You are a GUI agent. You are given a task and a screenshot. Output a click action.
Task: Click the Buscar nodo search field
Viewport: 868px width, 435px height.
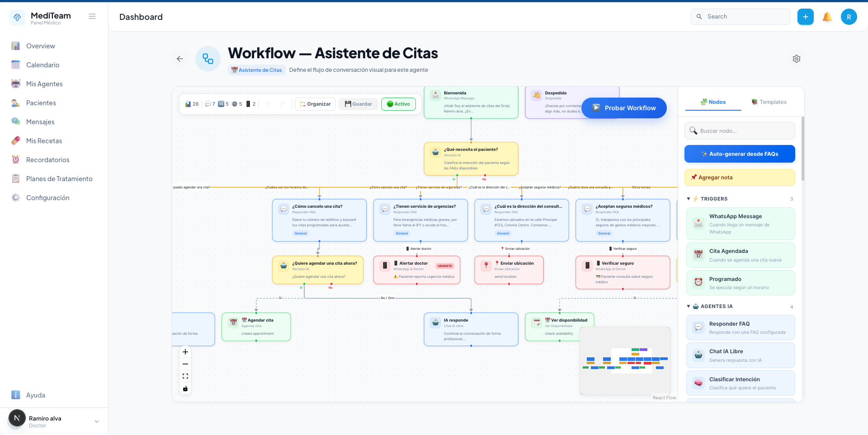pos(740,131)
